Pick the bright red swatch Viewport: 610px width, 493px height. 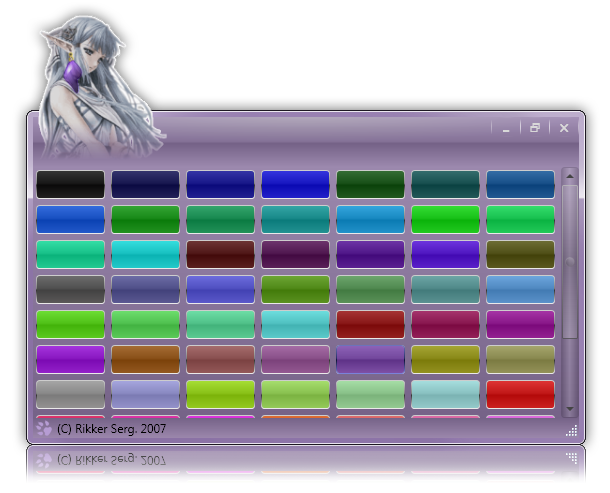(x=520, y=394)
